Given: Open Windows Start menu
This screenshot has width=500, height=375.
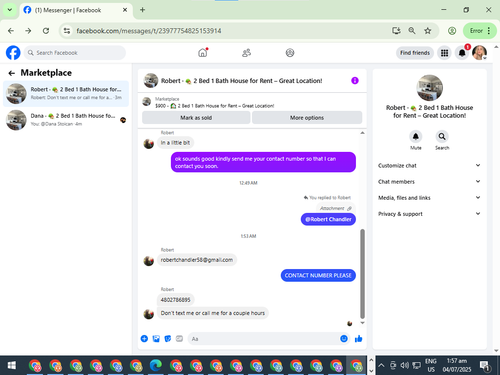Looking at the screenshot, I should pos(12,366).
